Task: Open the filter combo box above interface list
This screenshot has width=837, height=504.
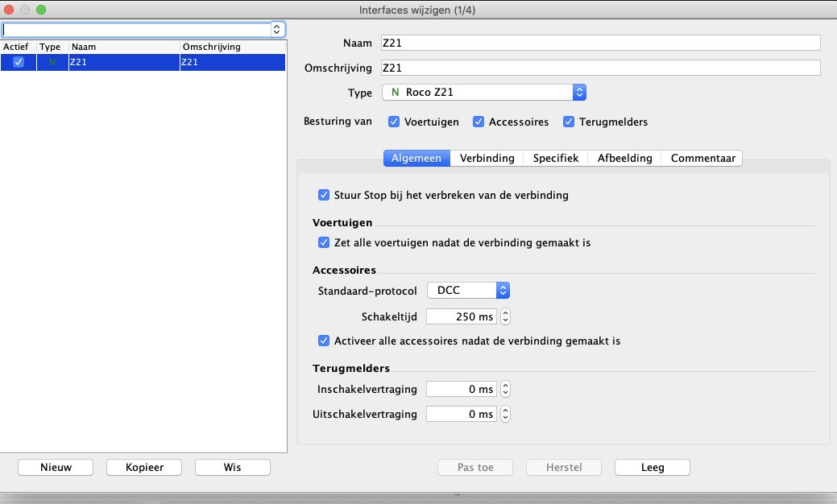Action: click(278, 29)
